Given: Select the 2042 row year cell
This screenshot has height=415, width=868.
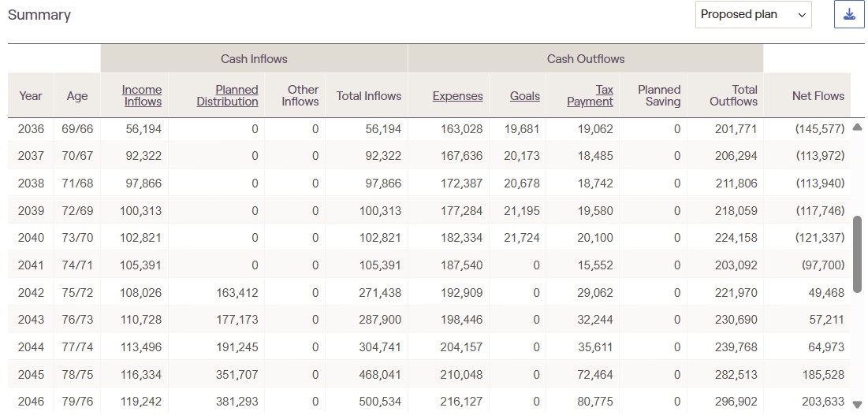Looking at the screenshot, I should 32,292.
